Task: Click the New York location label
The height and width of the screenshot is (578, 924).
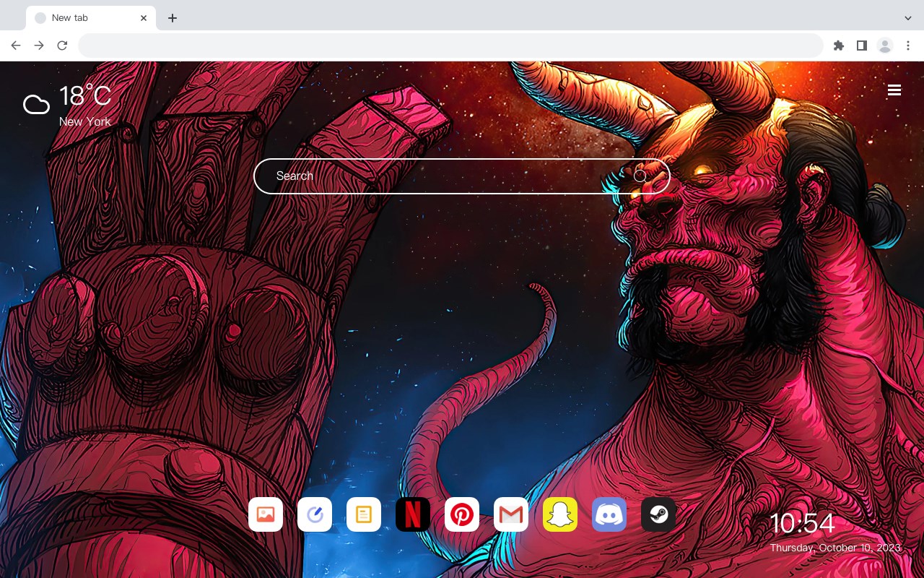Action: coord(85,121)
